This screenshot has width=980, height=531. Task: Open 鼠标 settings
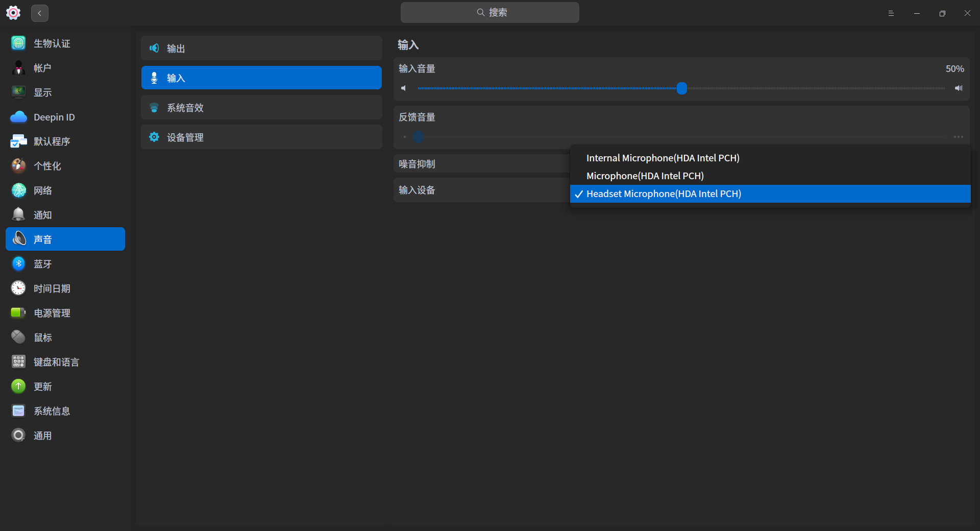[x=65, y=337]
